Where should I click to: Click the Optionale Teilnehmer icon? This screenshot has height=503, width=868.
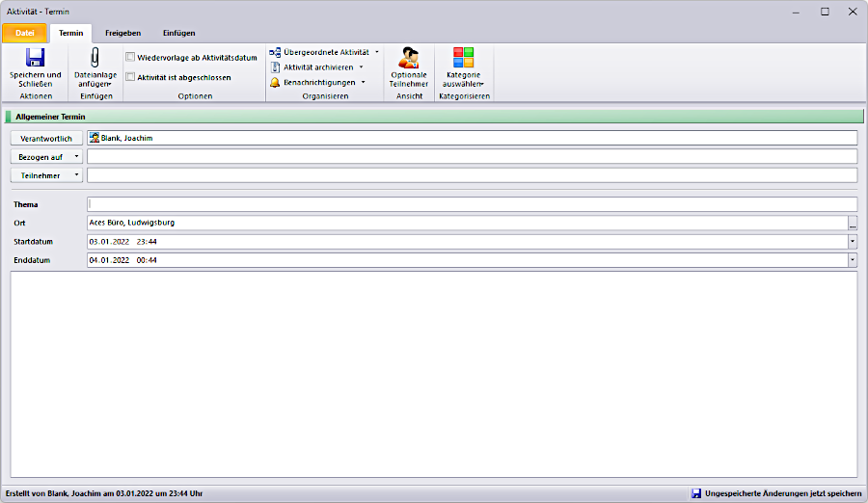pos(409,58)
